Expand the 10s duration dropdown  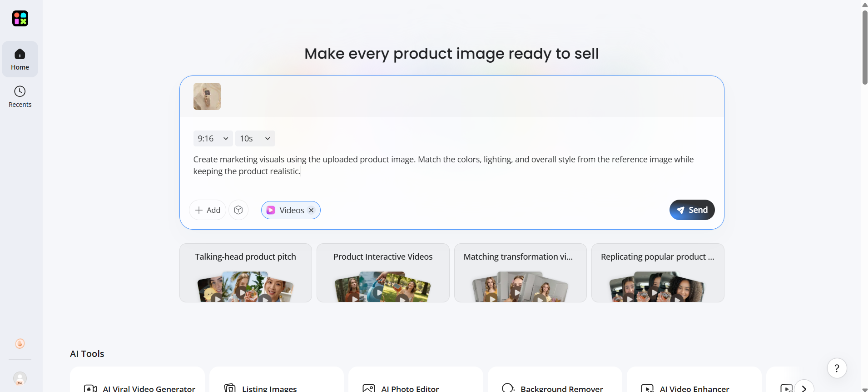click(255, 138)
